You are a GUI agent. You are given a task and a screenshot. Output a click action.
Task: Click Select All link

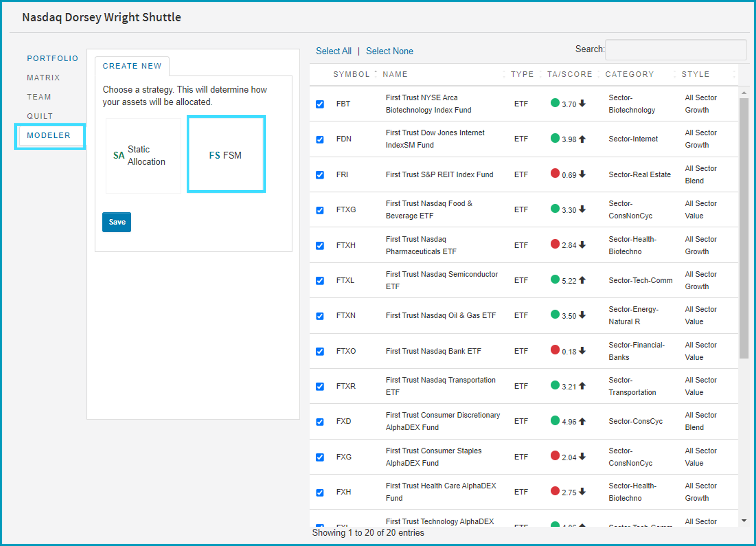click(334, 51)
